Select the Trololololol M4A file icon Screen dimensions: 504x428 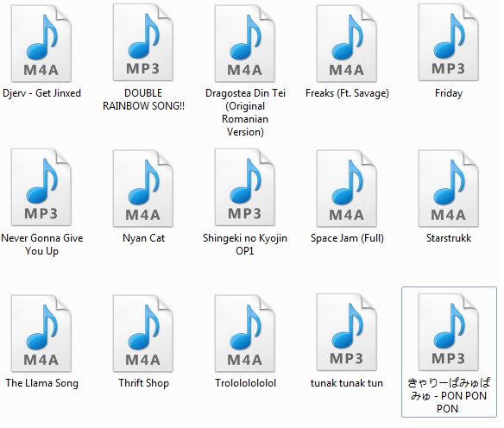[x=245, y=334]
